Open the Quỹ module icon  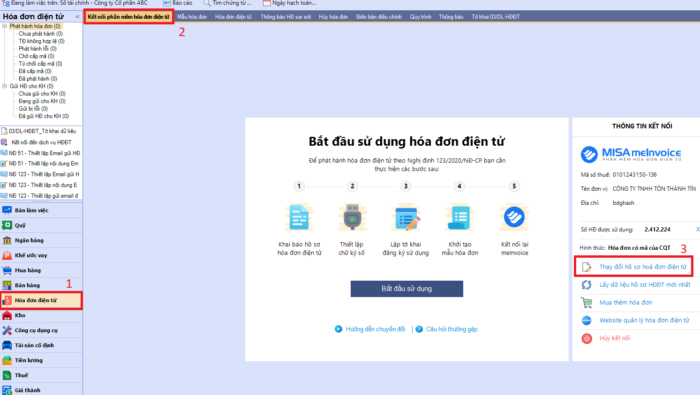pyautogui.click(x=7, y=225)
